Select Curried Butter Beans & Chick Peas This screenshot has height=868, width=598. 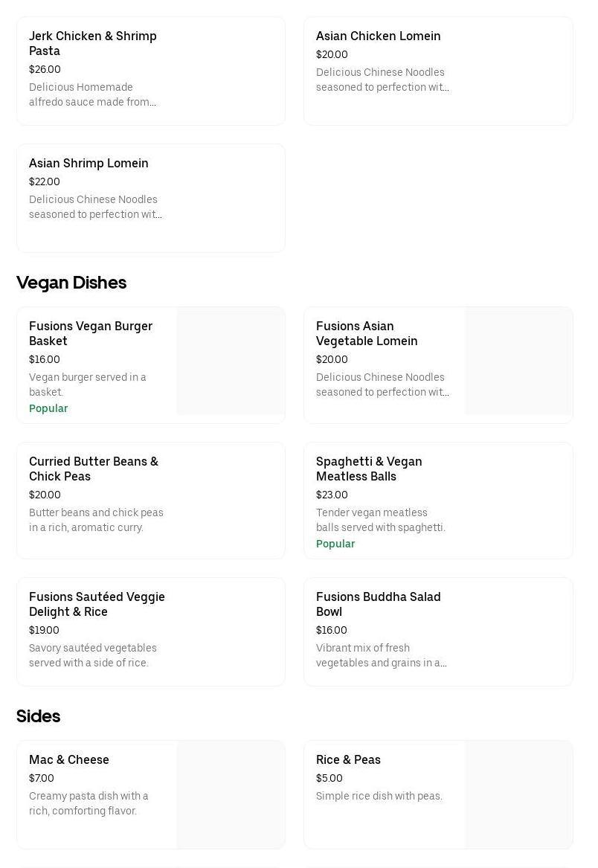click(x=94, y=469)
